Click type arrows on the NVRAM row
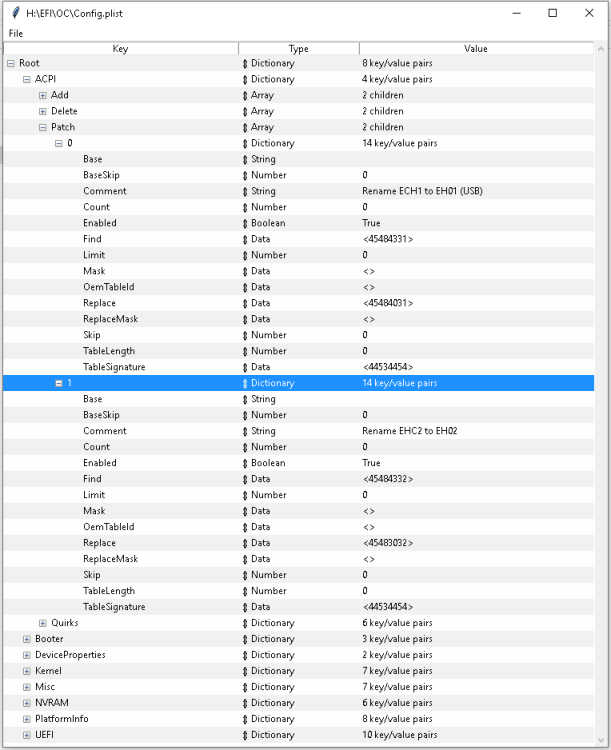This screenshot has width=611, height=750. 245,703
